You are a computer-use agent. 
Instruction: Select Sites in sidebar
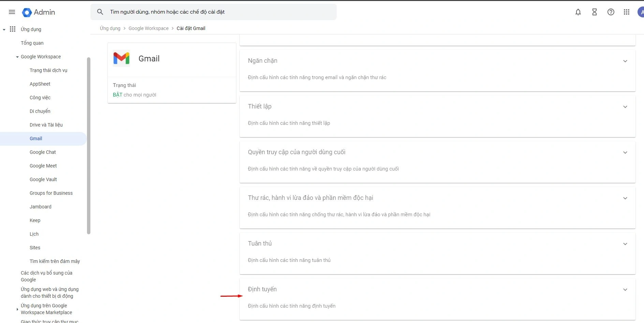pyautogui.click(x=35, y=248)
